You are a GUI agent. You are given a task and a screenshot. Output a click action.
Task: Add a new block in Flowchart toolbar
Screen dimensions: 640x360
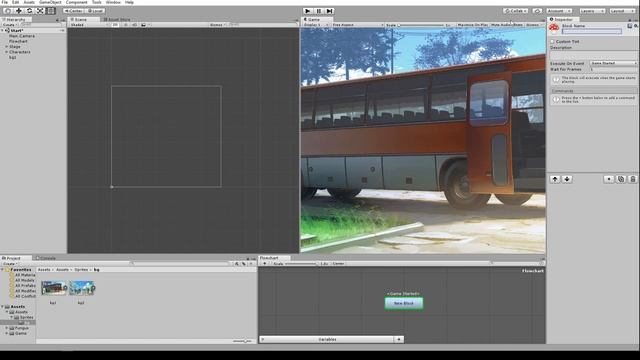pos(264,264)
